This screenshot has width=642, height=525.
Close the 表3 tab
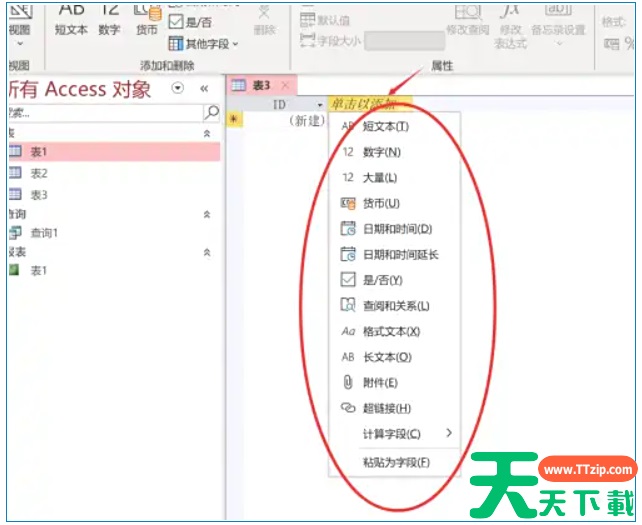[x=285, y=86]
